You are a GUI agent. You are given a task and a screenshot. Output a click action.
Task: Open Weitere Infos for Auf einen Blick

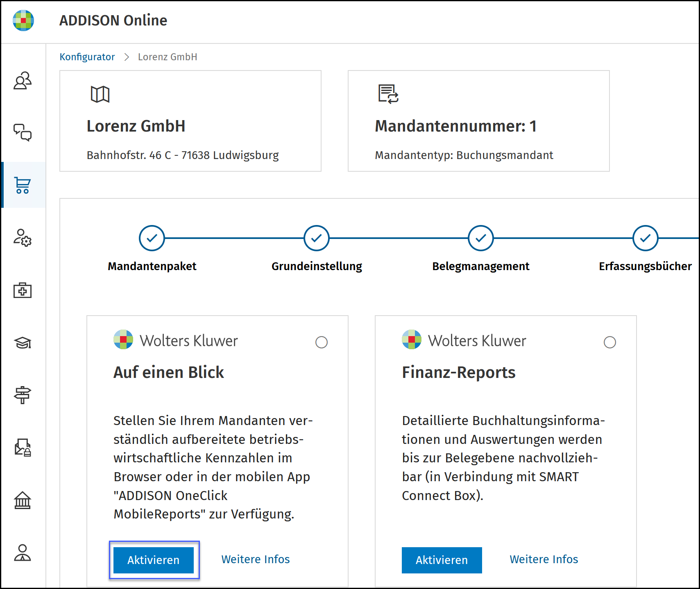coord(256,559)
